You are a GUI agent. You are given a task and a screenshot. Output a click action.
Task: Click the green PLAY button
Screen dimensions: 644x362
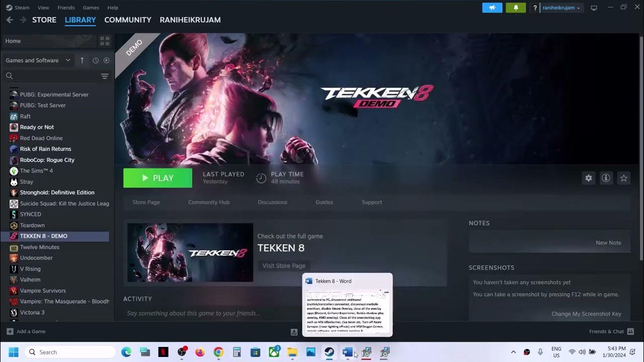tap(157, 178)
